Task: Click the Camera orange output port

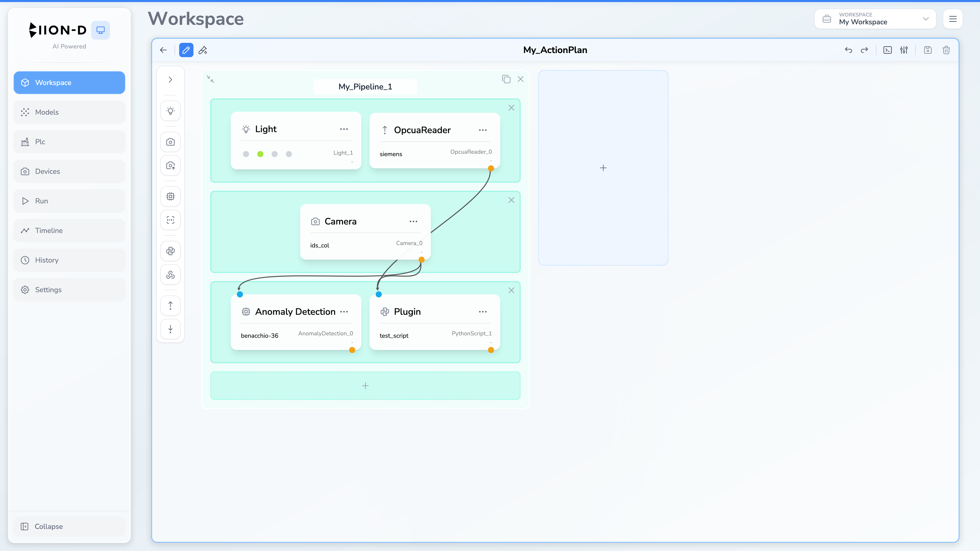Action: [422, 260]
